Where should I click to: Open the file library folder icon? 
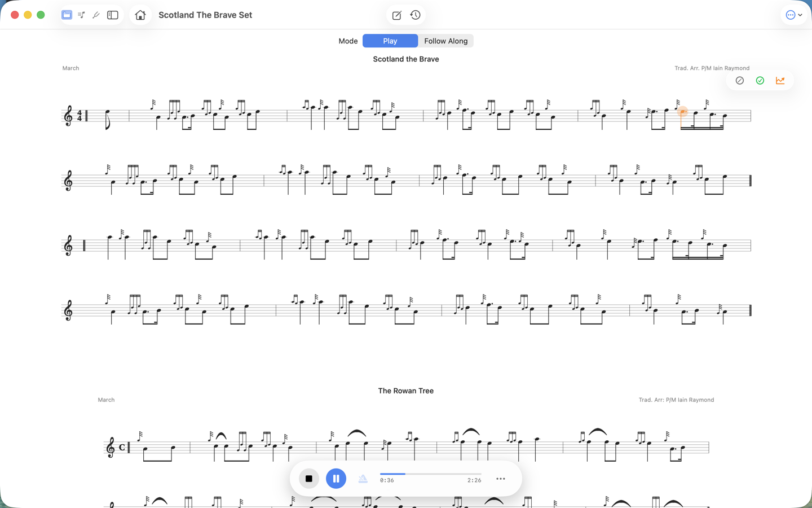[67, 15]
